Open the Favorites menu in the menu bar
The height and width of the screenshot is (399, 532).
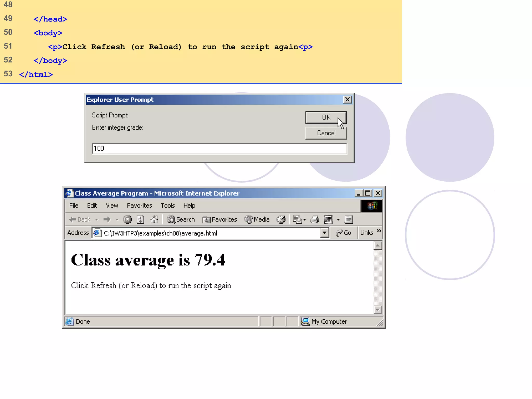139,205
